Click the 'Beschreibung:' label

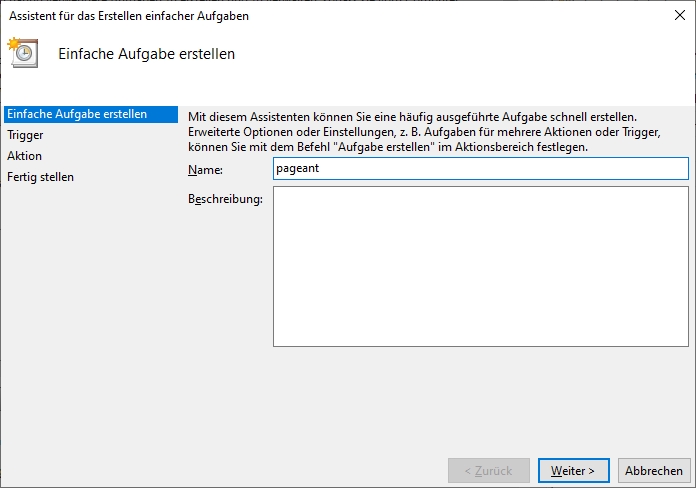225,199
